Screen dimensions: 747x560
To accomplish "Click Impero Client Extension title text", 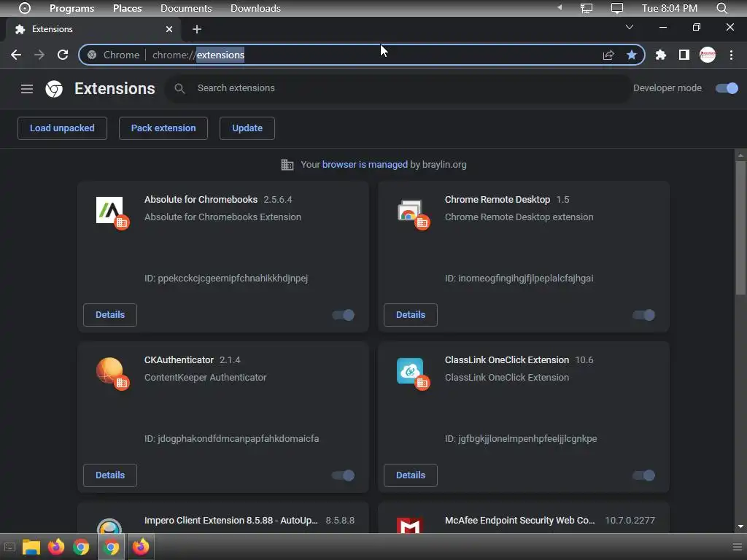I will 231,521.
